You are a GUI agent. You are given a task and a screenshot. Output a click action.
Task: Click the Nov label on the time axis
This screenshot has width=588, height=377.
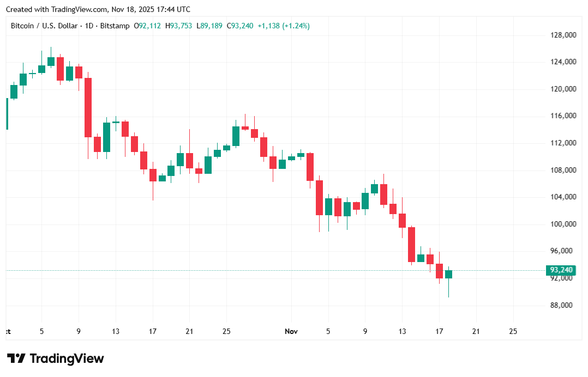click(291, 331)
